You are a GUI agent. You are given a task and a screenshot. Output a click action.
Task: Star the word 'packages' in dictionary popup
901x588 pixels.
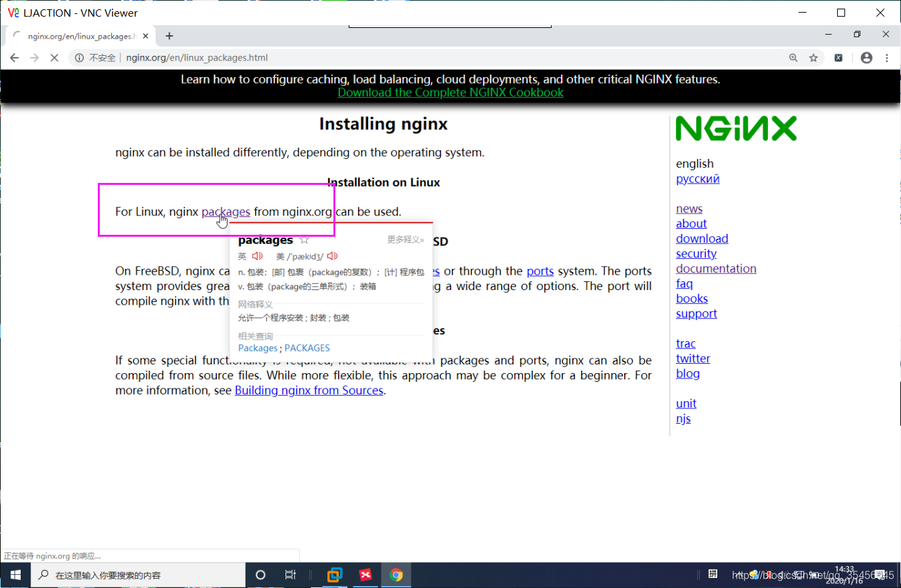pyautogui.click(x=304, y=239)
